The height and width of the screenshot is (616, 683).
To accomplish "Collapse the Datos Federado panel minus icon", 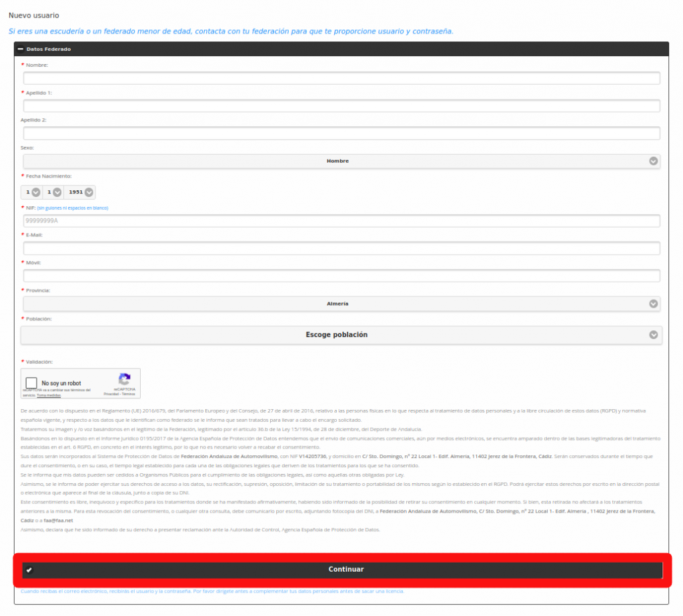I will coord(20,49).
